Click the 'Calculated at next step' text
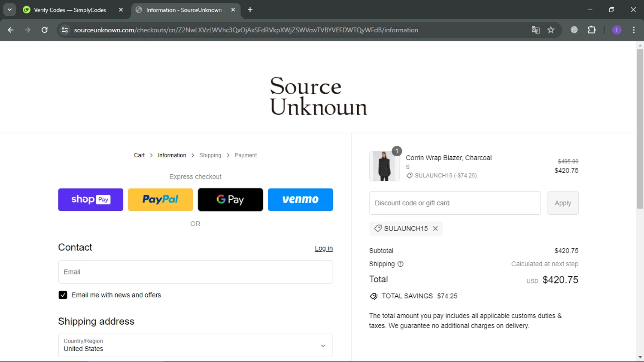The width and height of the screenshot is (644, 362). coord(544,264)
